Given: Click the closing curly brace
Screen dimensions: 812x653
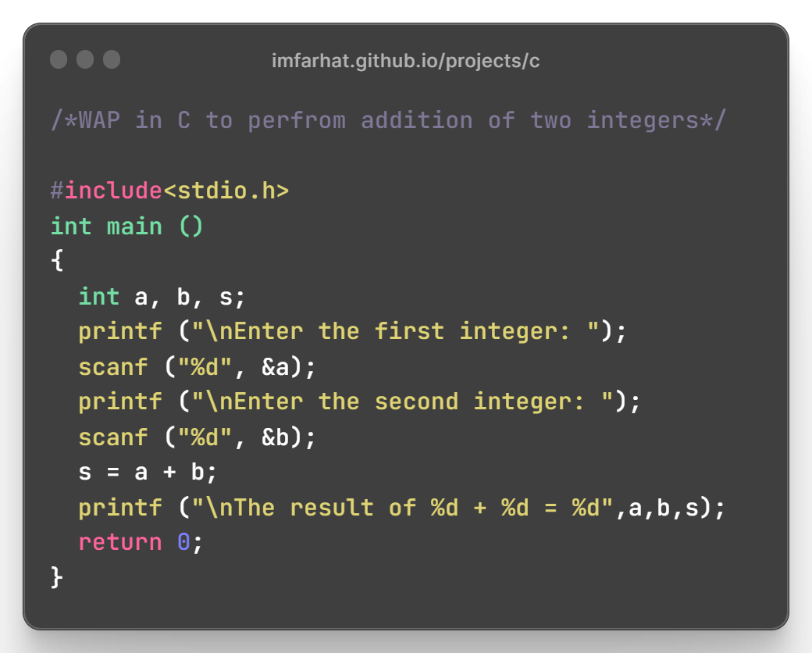Looking at the screenshot, I should (x=57, y=577).
